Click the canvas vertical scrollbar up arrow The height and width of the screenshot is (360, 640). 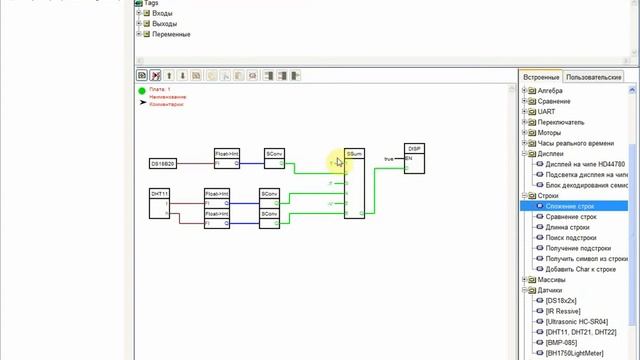(x=512, y=89)
